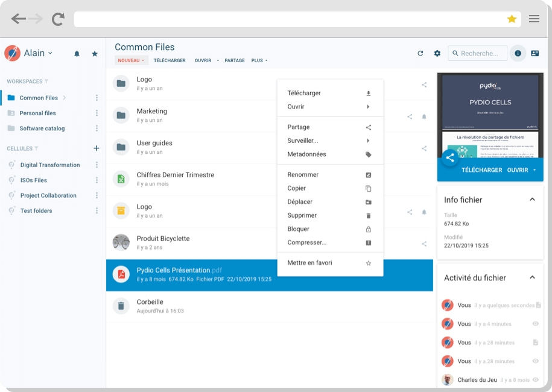Click TÉLÉCHARGER button in preview panel
This screenshot has width=552, height=392.
click(481, 170)
